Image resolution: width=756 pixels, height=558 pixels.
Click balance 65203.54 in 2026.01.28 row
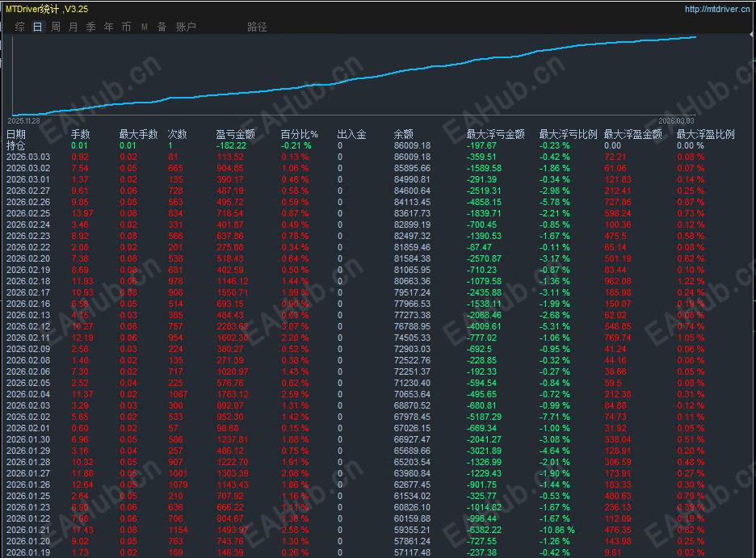[x=412, y=462]
